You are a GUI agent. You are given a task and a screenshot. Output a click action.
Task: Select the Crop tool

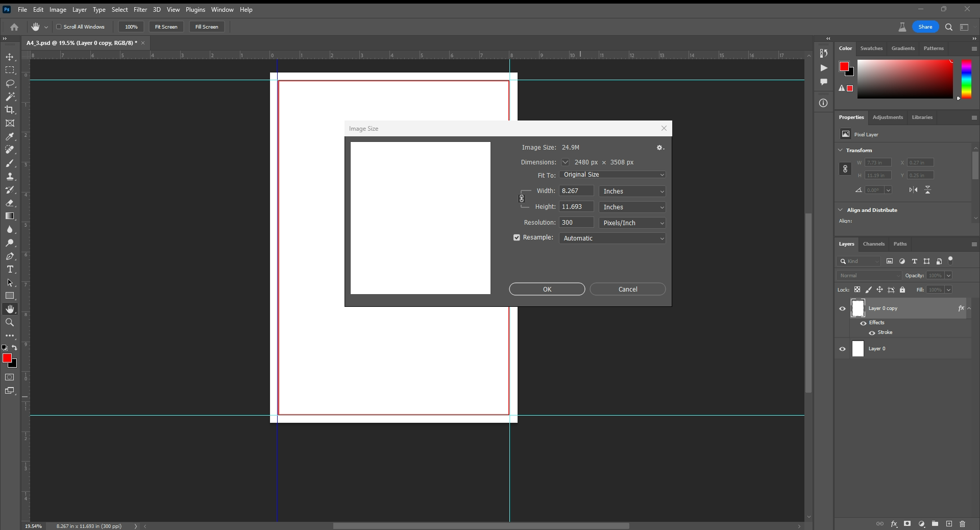pos(10,110)
